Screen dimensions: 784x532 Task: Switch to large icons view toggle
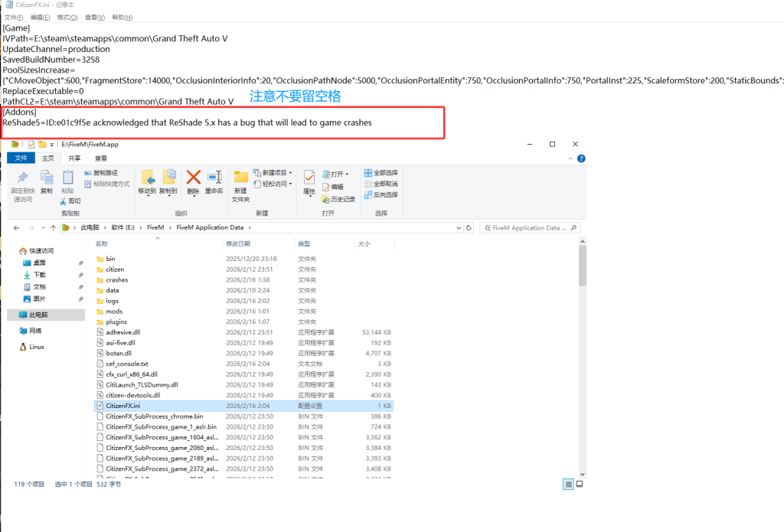pyautogui.click(x=578, y=484)
